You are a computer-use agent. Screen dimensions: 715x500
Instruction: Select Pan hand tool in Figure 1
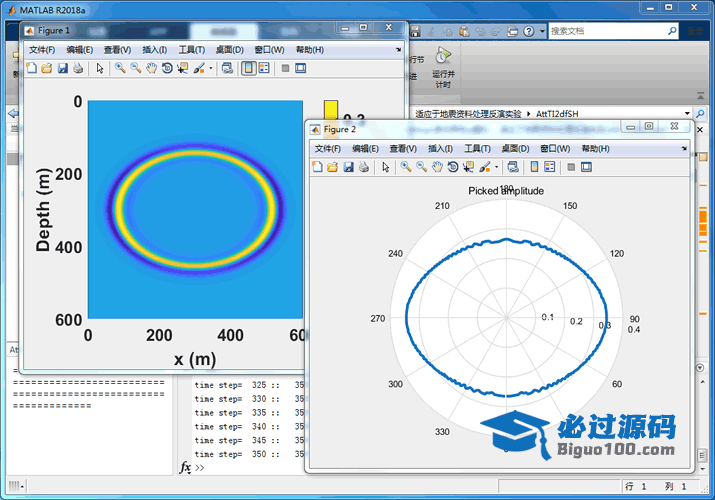[151, 68]
